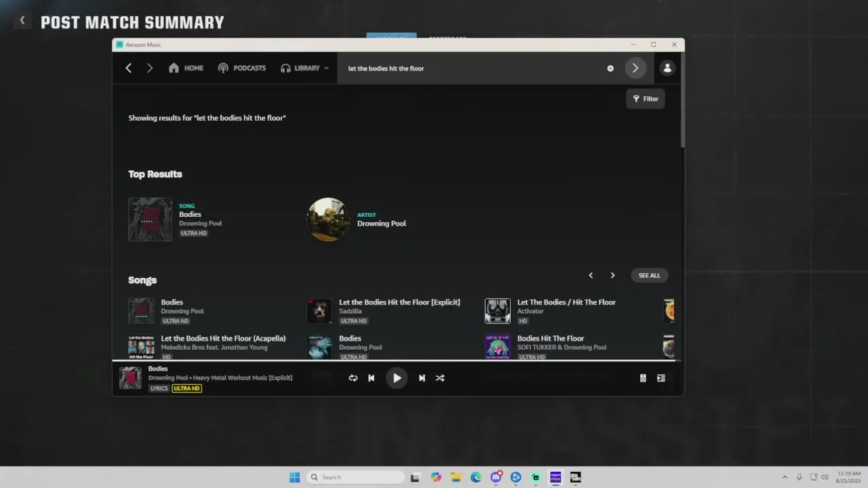Toggle shuffle in the player bar
Image resolution: width=868 pixels, height=488 pixels.
pos(440,378)
